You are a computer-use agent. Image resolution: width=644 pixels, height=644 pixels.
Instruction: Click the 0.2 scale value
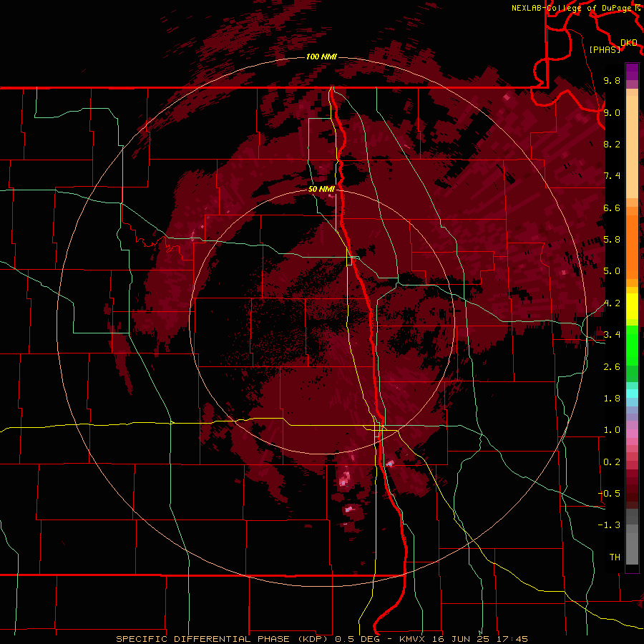tap(612, 462)
